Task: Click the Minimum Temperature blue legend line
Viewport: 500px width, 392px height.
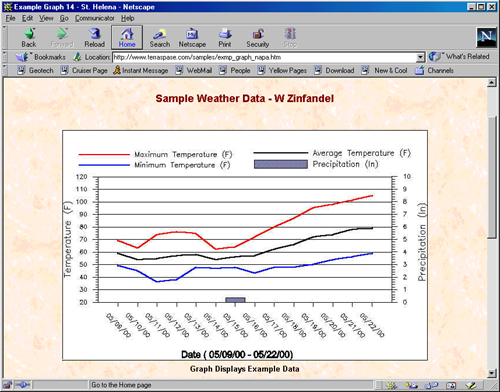Action: click(104, 165)
